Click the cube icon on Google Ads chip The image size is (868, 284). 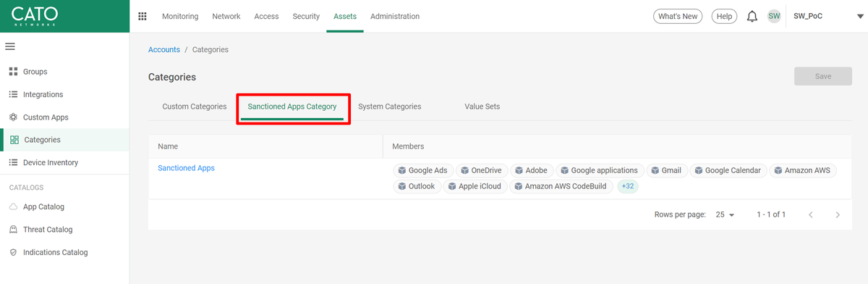[x=401, y=171]
